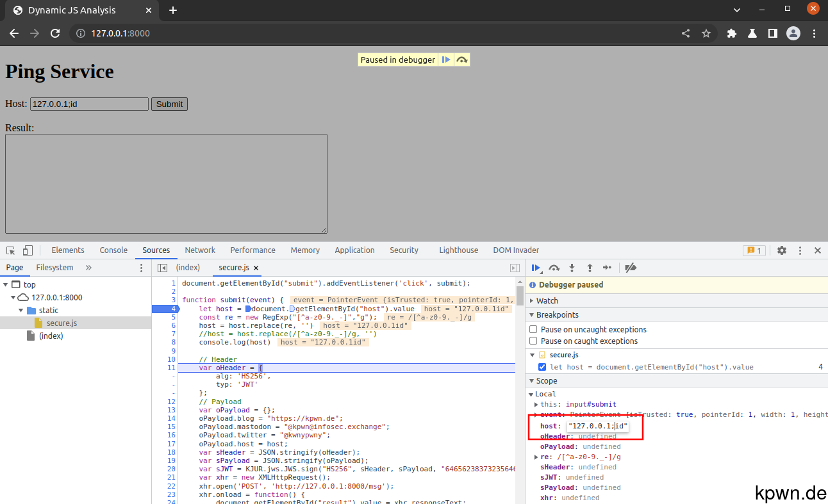Click resume in the Paused in debugger banner
The height and width of the screenshot is (504, 828).
[446, 59]
